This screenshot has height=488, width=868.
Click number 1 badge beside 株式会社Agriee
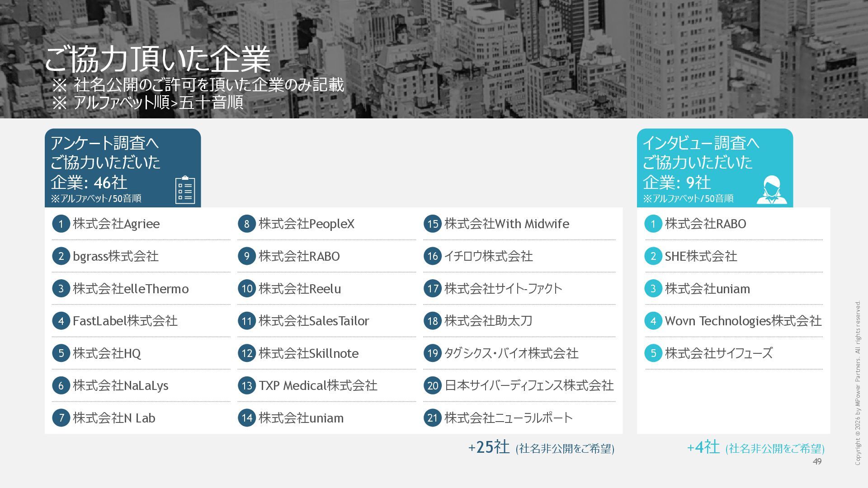point(61,224)
